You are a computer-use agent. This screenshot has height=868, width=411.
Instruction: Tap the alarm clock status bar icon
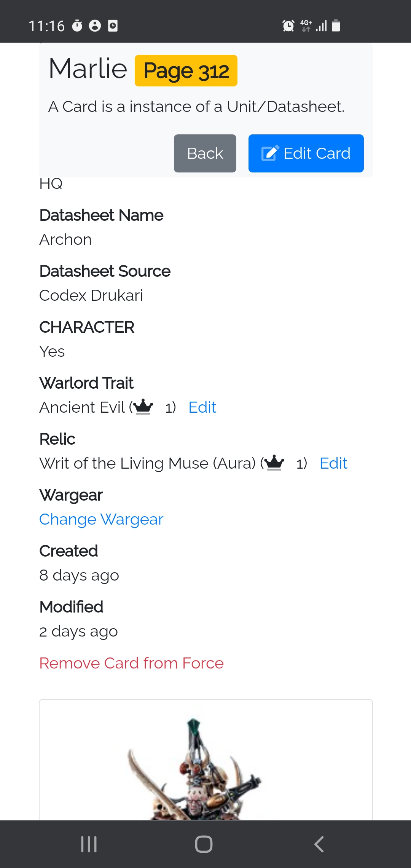tap(288, 26)
